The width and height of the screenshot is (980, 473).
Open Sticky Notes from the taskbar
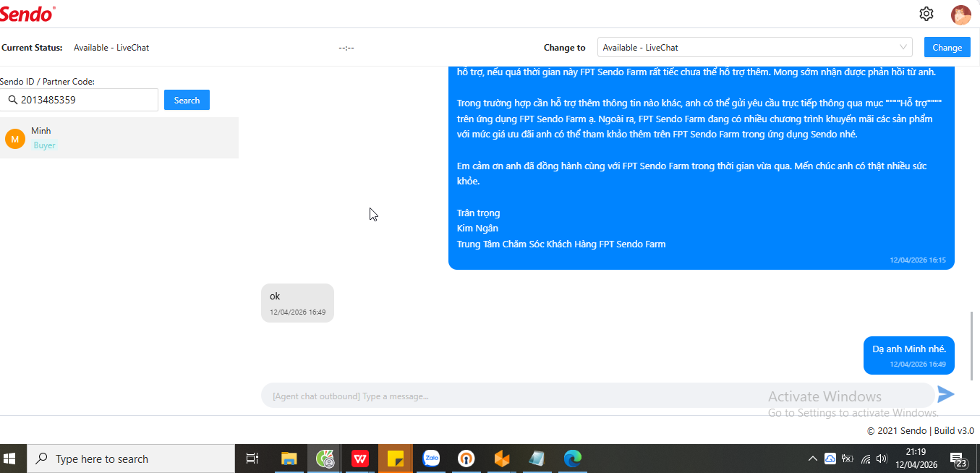pos(395,459)
